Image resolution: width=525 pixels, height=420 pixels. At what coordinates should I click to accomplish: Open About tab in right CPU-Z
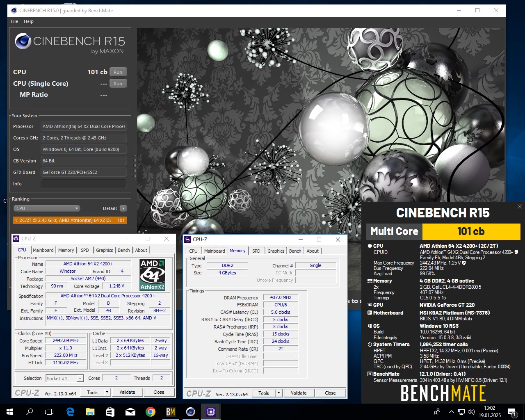[x=313, y=251]
